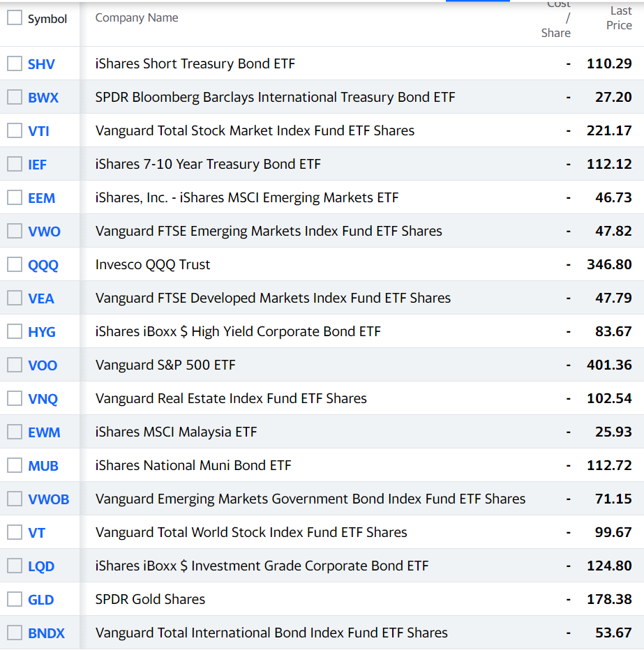Select the BNDX row checkbox
Image resolution: width=644 pixels, height=650 pixels.
click(x=15, y=633)
